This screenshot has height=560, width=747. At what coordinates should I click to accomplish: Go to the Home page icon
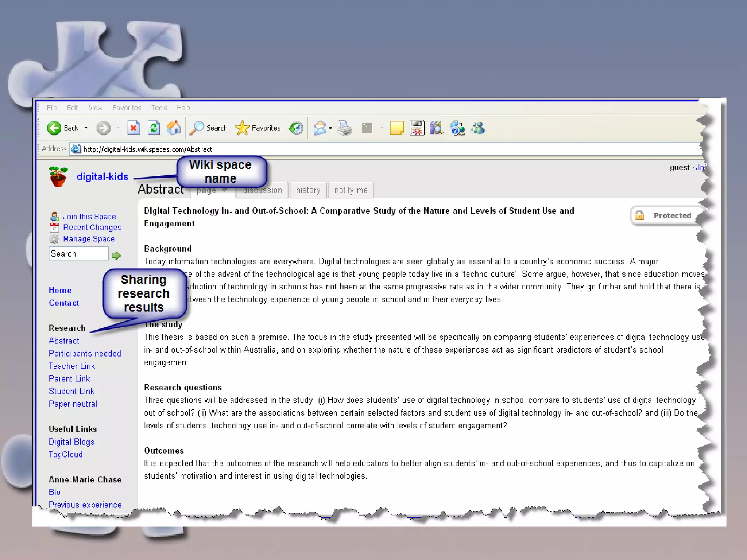pyautogui.click(x=174, y=128)
